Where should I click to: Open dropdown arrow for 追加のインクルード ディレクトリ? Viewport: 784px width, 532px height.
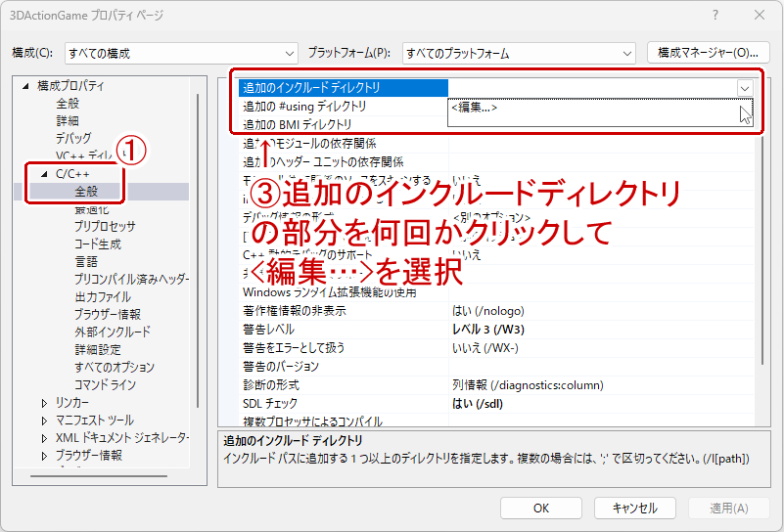pos(745,88)
